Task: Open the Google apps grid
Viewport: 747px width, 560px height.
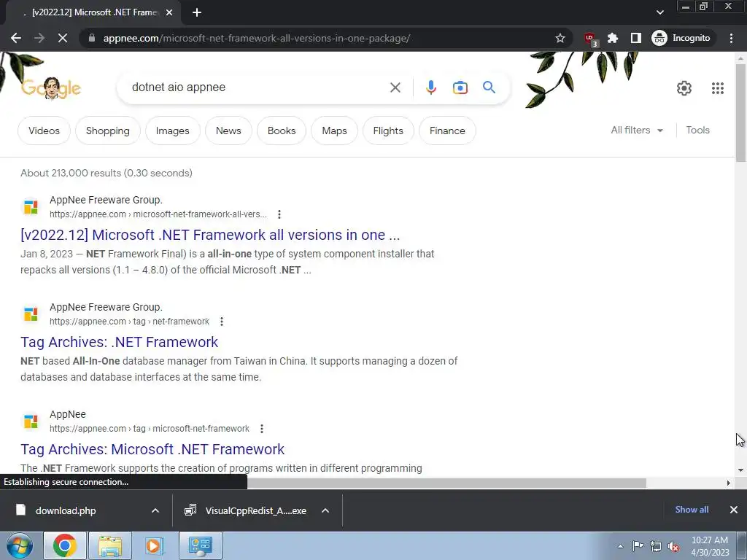Action: coord(718,88)
